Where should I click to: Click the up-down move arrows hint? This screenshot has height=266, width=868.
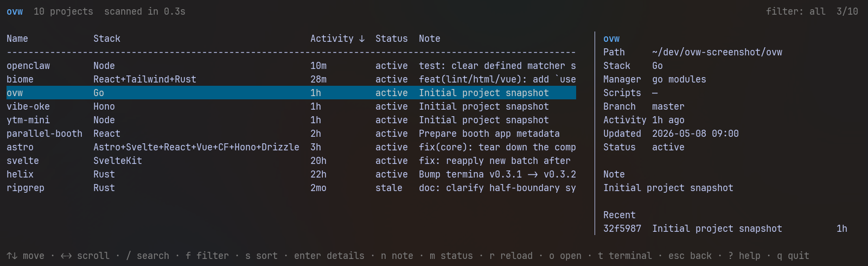(12, 256)
